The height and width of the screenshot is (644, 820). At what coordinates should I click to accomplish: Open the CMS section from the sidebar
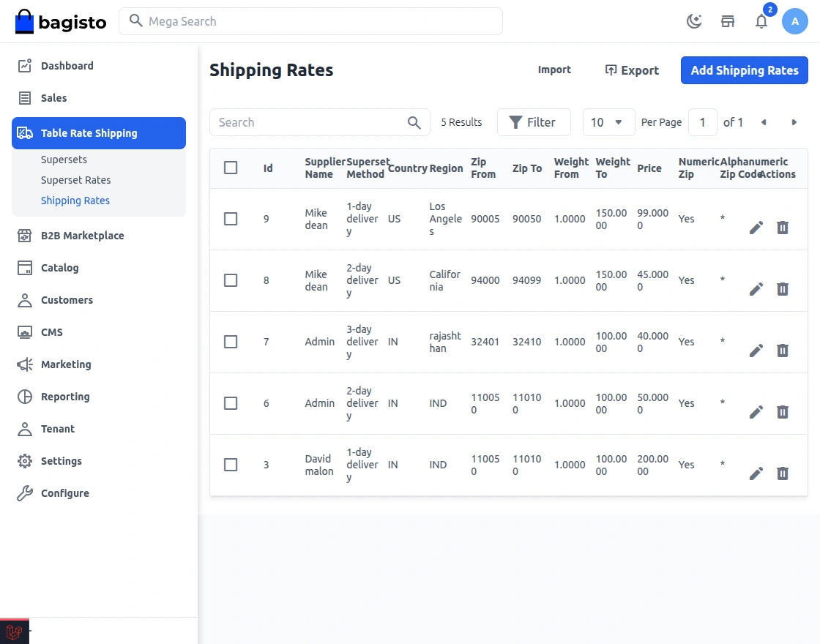coord(51,332)
